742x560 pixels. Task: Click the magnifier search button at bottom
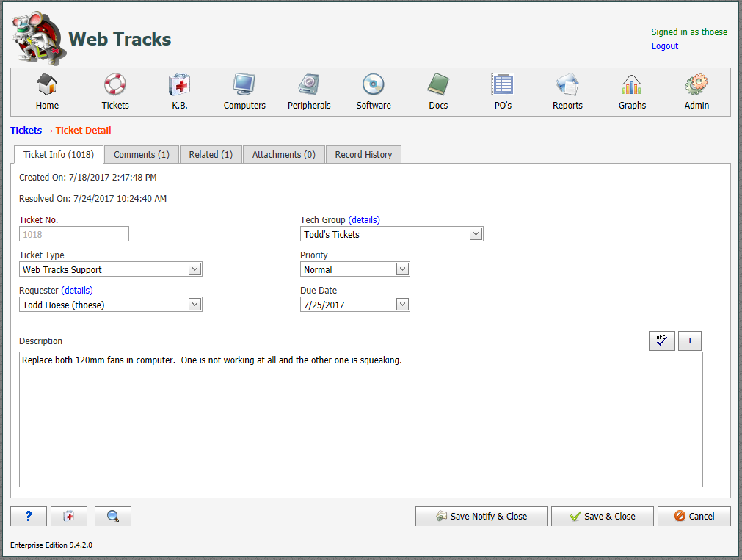point(112,516)
